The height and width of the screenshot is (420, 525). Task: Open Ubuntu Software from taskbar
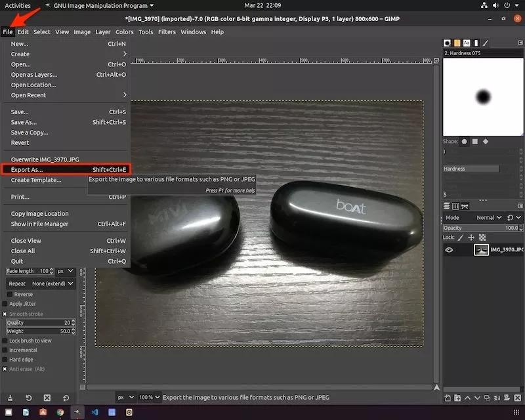[43, 412]
